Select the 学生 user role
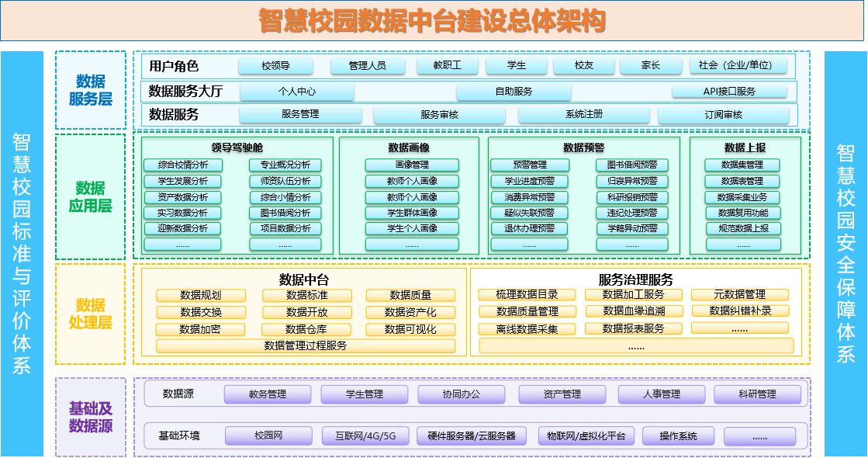 tap(515, 65)
